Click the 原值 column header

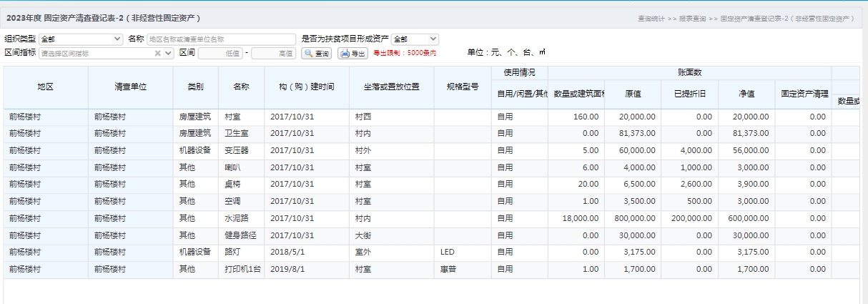(633, 94)
